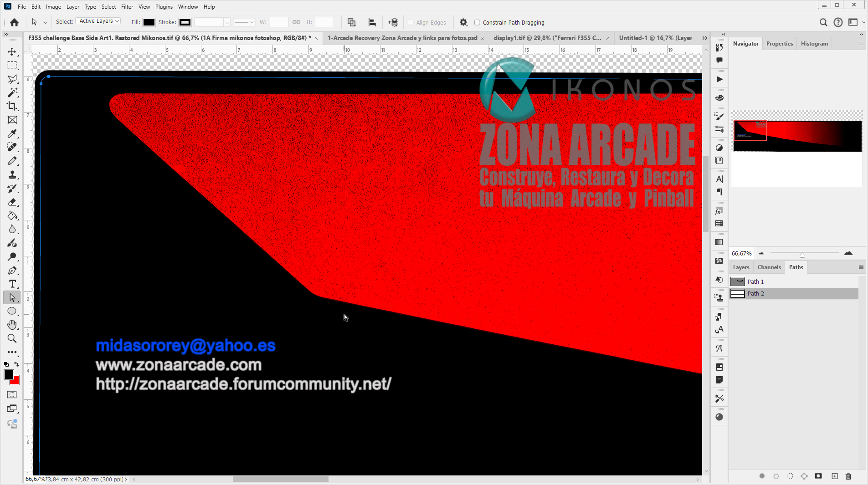Screen dimensions: 868x485
Task: Select the Eraser tool
Action: point(12,202)
